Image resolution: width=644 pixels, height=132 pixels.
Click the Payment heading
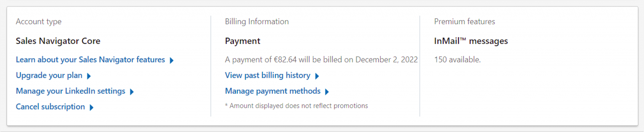[x=243, y=41]
